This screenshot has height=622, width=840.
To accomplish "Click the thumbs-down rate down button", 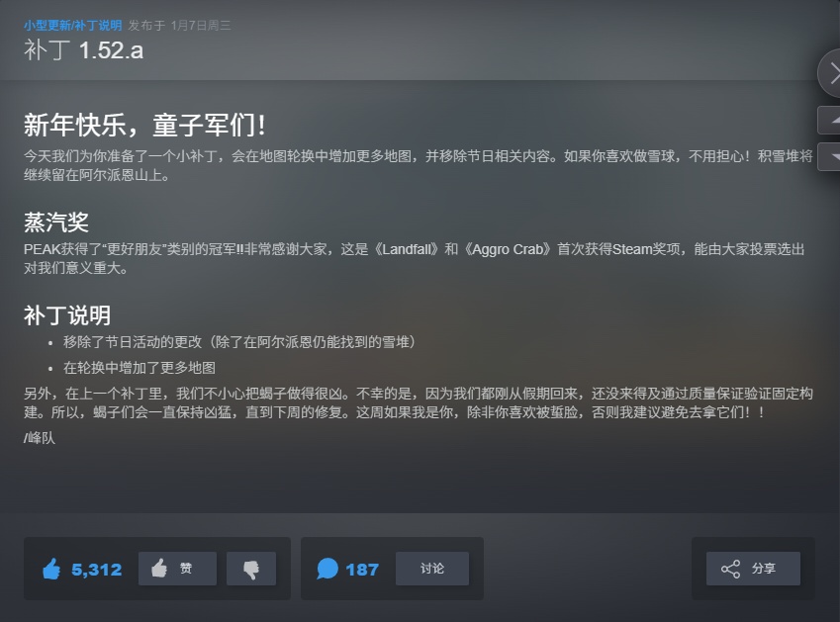I will click(x=250, y=569).
